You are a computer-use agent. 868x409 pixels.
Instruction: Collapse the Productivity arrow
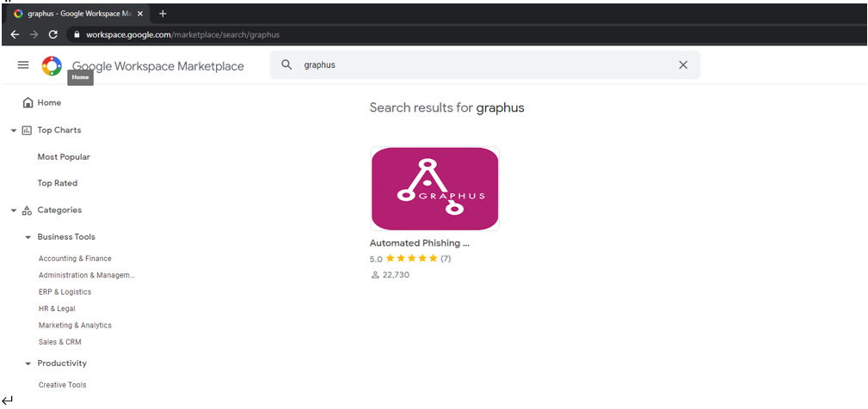tap(28, 363)
